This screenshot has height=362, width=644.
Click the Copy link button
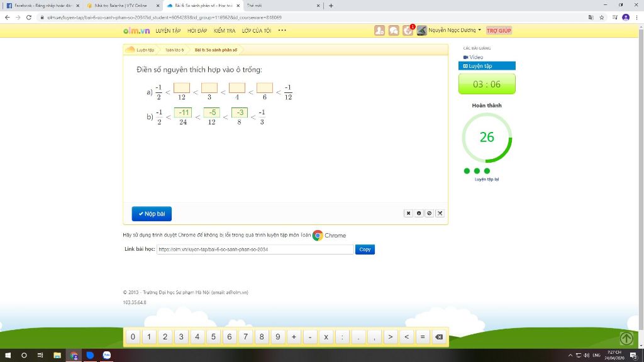click(x=365, y=250)
